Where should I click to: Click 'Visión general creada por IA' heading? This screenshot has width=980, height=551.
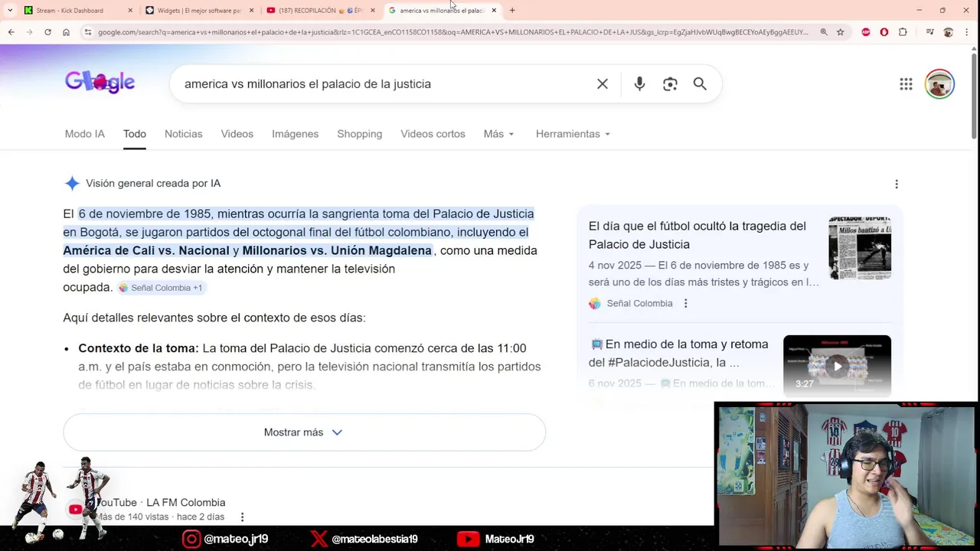[153, 184]
